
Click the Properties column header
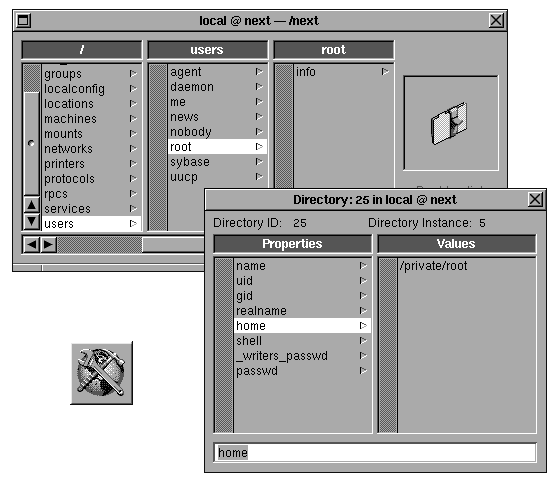(293, 244)
